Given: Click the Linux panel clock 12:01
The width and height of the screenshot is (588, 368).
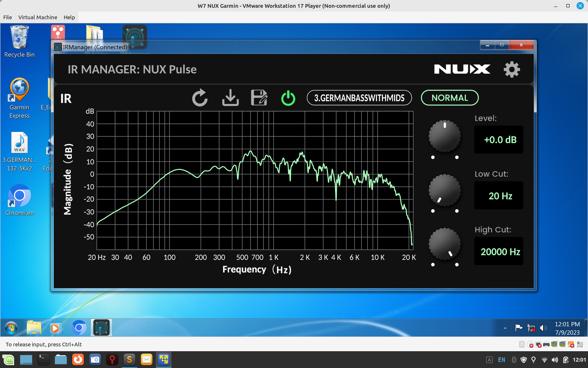Looking at the screenshot, I should [579, 360].
